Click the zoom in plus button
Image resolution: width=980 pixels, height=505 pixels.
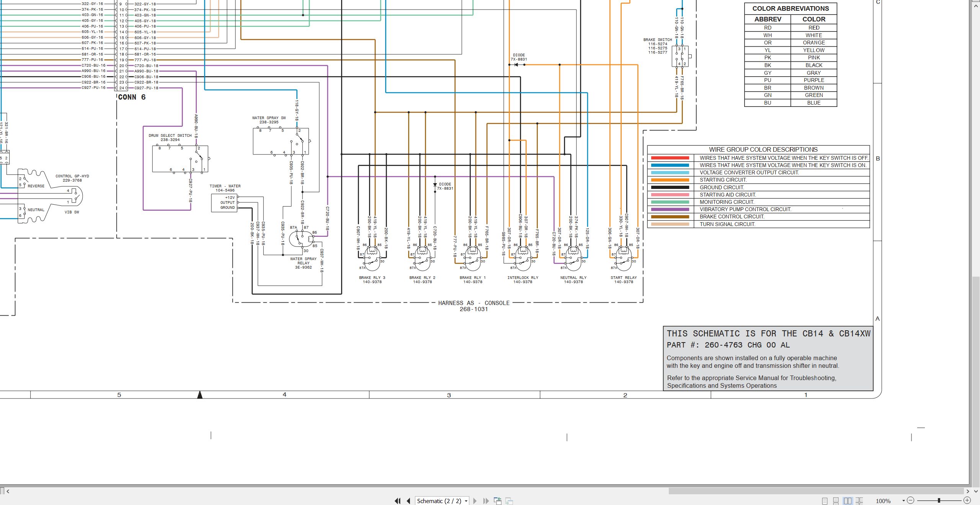[967, 500]
